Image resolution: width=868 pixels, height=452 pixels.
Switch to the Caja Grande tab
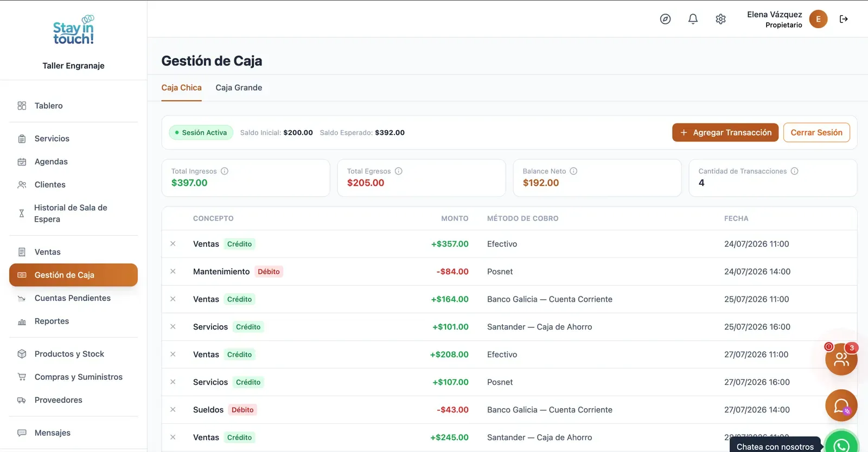coord(239,88)
